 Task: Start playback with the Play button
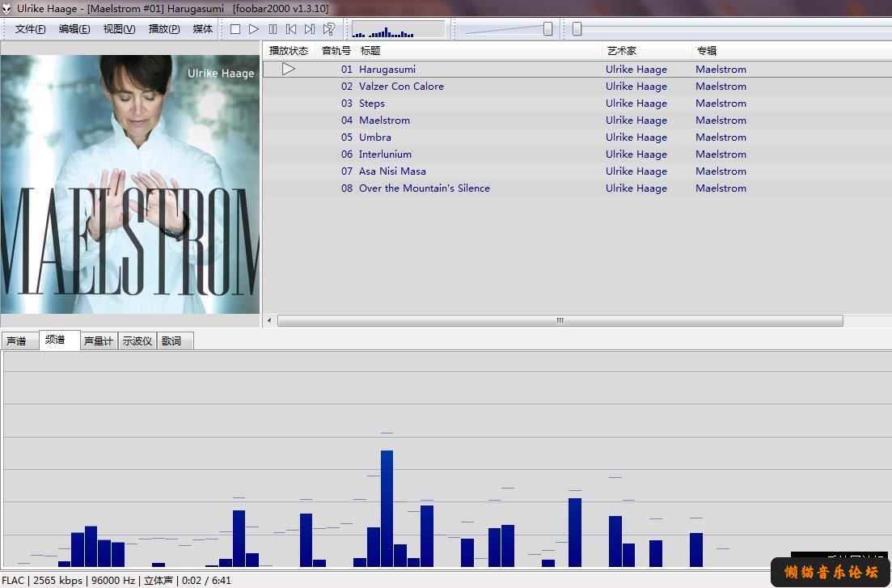pos(254,29)
